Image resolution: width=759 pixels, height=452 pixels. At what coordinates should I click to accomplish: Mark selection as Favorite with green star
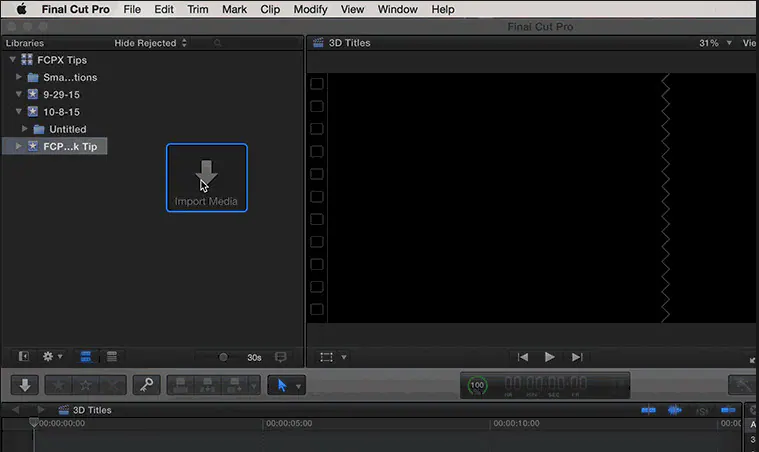59,386
